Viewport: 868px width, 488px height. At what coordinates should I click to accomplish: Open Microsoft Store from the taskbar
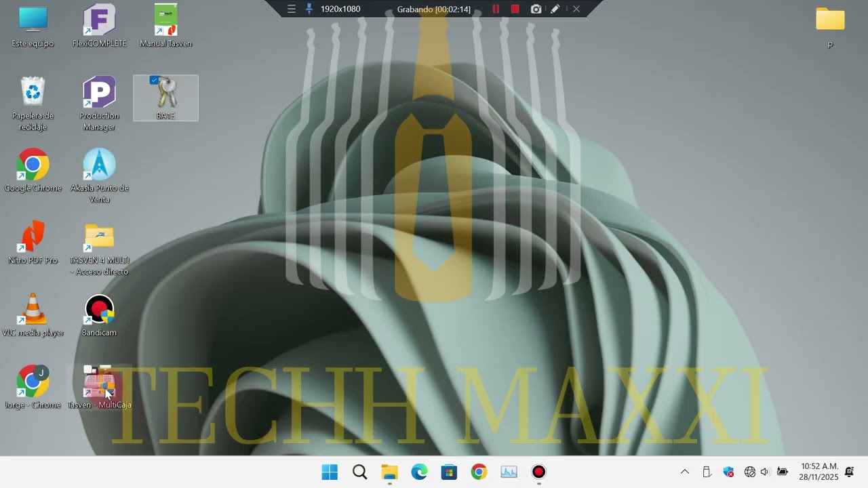pyautogui.click(x=449, y=472)
